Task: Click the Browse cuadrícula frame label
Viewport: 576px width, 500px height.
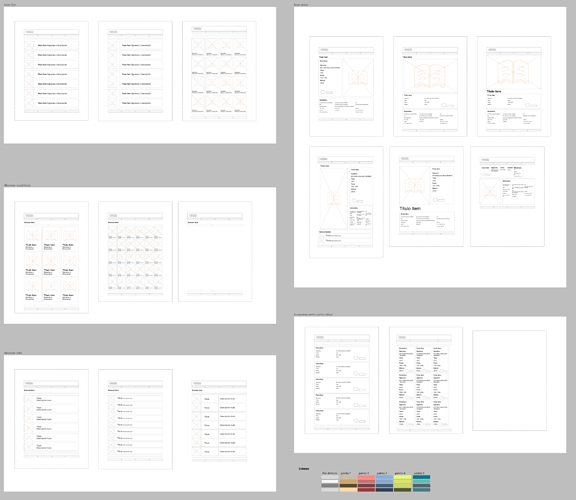Action: click(x=18, y=185)
